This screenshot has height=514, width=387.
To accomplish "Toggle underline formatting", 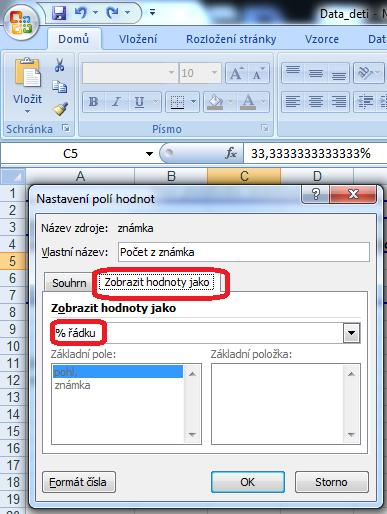I will [139, 102].
